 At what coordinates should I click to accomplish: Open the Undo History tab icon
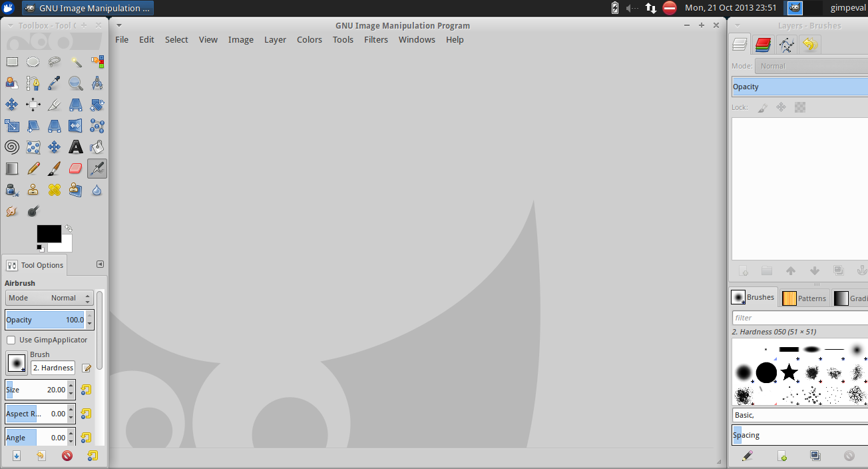[809, 45]
